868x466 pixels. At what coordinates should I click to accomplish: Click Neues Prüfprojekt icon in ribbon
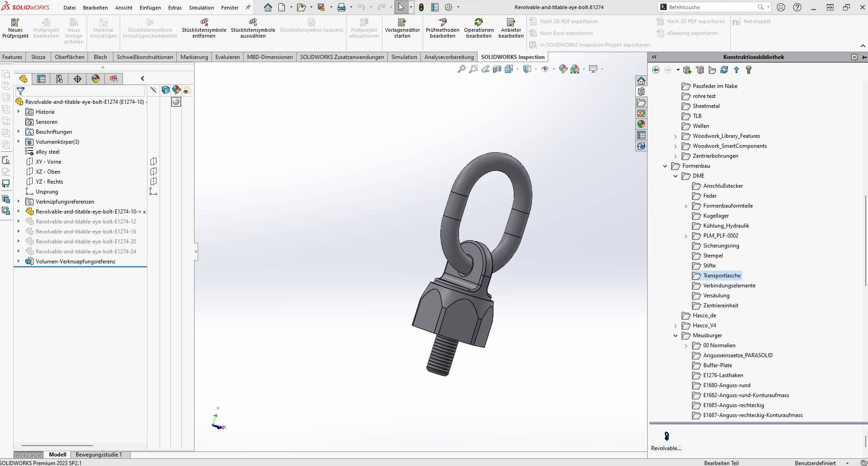coord(15,28)
